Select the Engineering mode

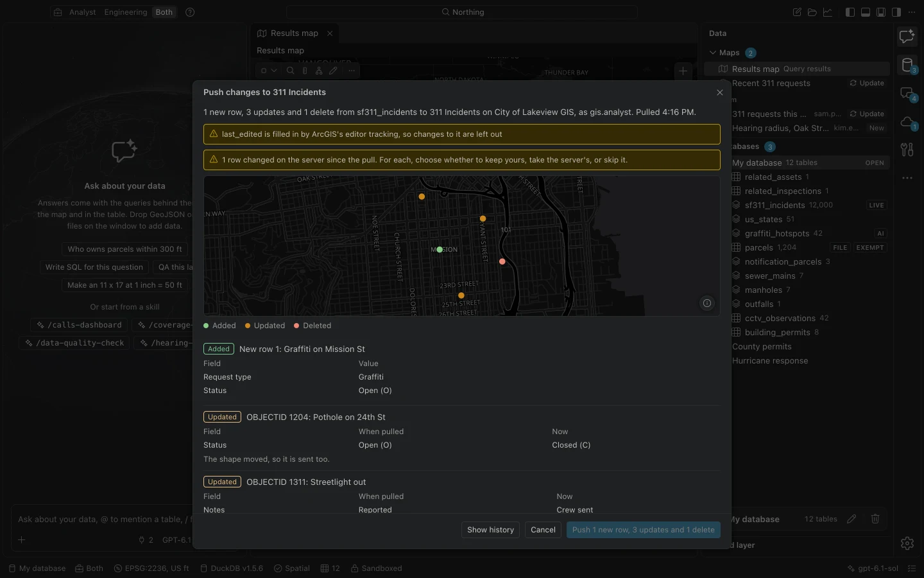126,12
